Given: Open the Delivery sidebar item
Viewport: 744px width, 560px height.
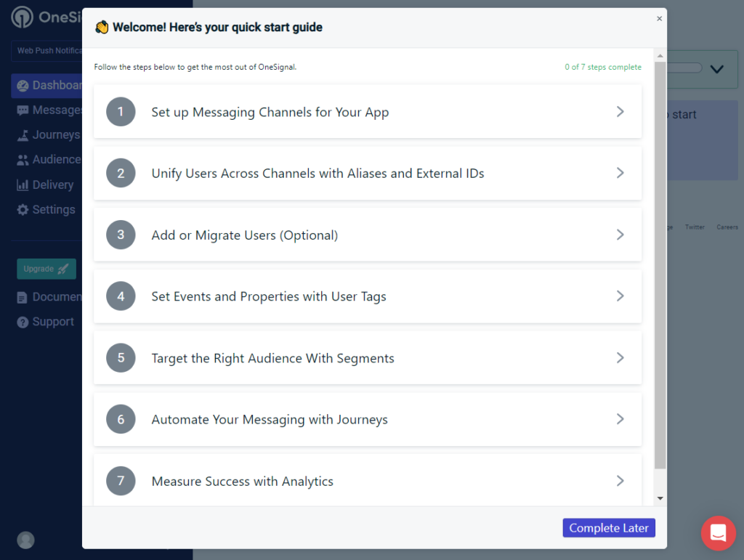Looking at the screenshot, I should point(46,185).
